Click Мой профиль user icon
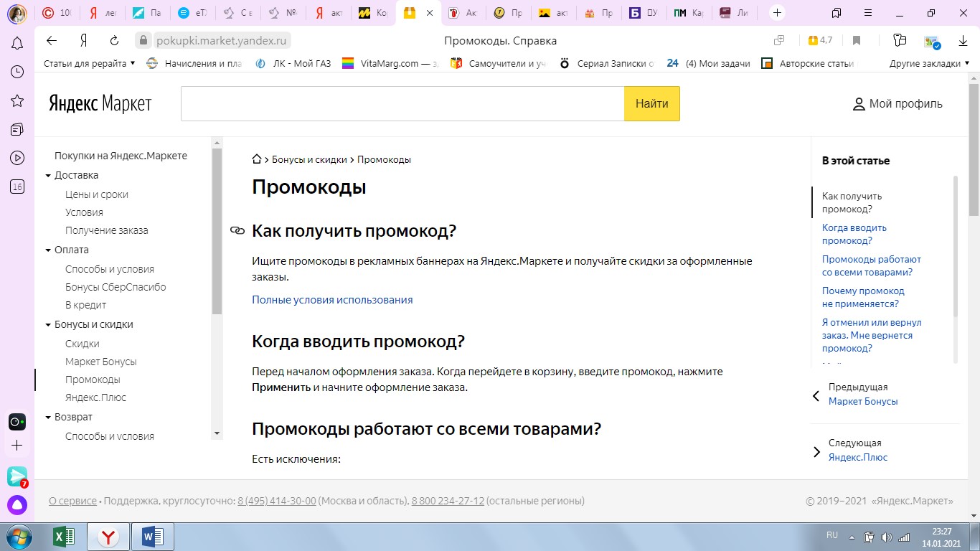The image size is (980, 551). tap(859, 104)
